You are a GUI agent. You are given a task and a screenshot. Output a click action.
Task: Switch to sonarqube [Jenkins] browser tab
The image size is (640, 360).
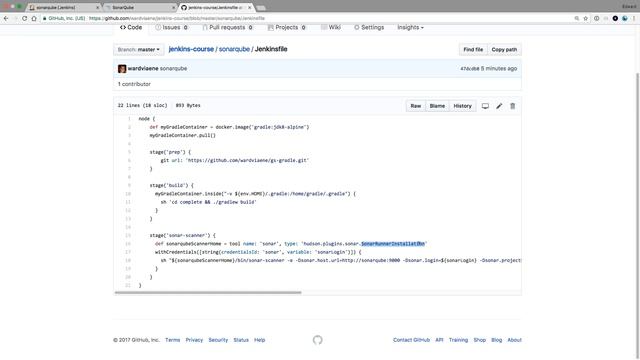pyautogui.click(x=64, y=7)
